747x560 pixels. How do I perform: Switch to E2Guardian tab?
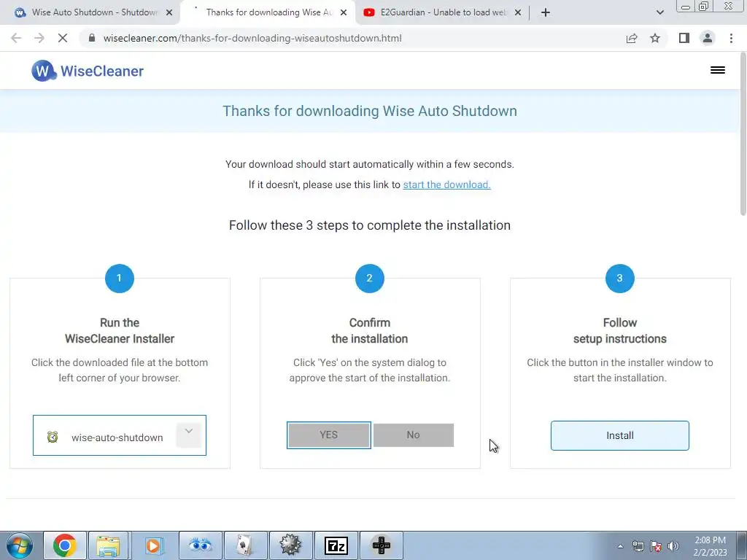pos(441,12)
